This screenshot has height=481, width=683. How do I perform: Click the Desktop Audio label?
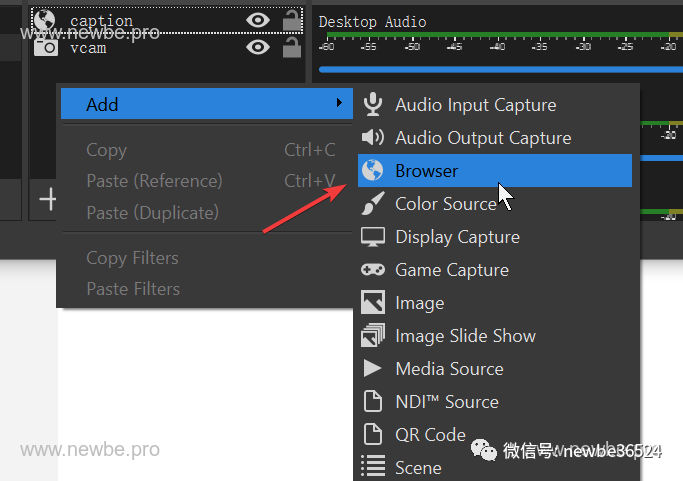point(372,21)
